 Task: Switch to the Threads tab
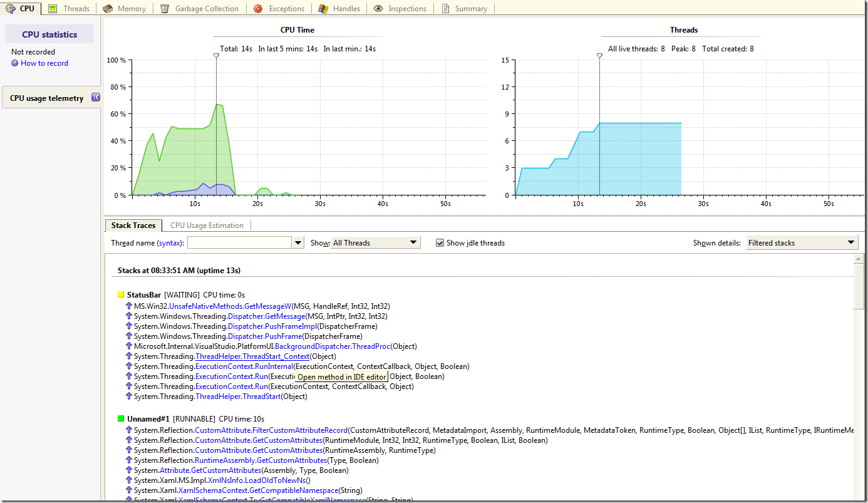point(69,9)
